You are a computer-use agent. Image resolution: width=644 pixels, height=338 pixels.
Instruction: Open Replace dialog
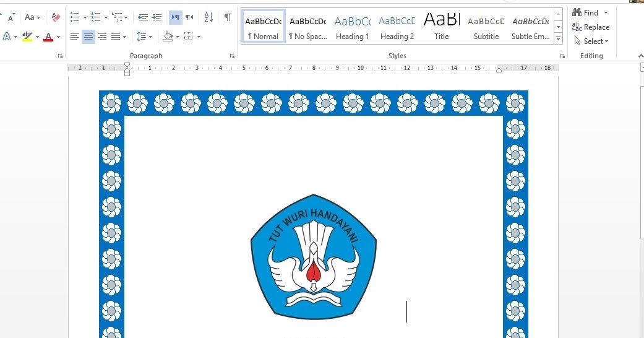click(x=591, y=27)
